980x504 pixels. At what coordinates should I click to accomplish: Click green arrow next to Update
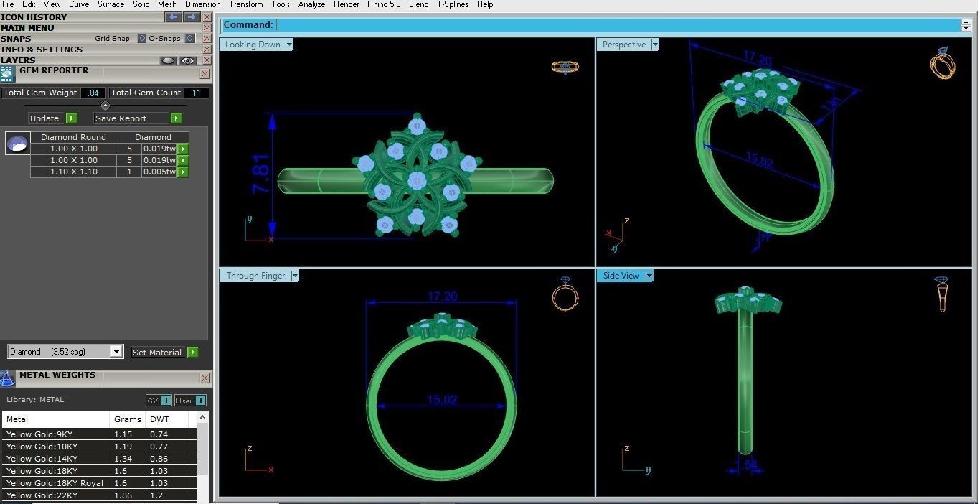click(72, 118)
